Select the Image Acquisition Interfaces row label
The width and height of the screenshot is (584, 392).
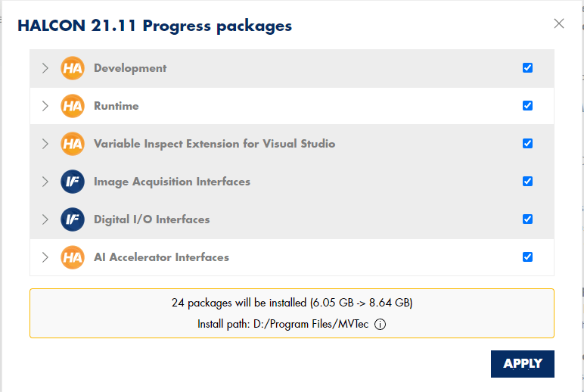[x=172, y=182]
